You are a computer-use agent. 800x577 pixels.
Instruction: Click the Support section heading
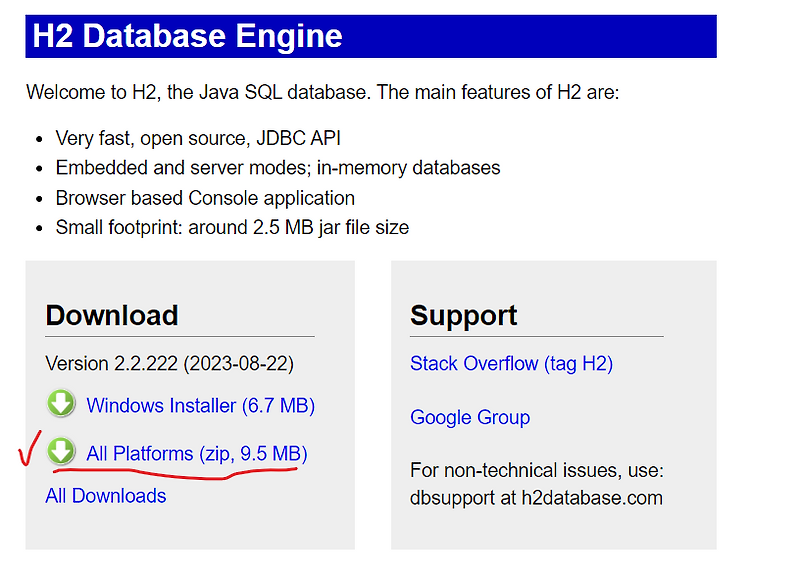464,315
